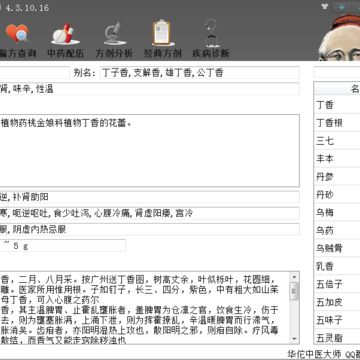
Task: Click the contraindications field 阴虚内热忌服
Action: 150,229
